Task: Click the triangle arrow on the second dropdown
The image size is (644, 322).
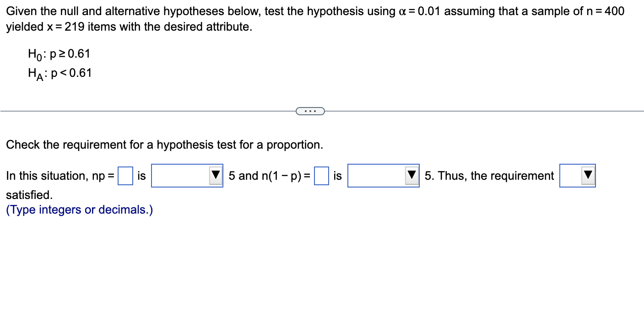Action: coord(411,176)
